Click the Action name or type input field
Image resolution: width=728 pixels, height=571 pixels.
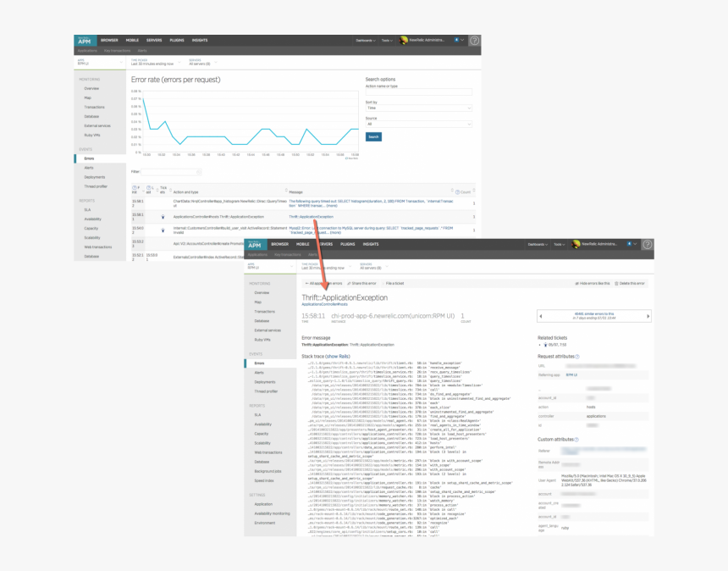pos(418,92)
